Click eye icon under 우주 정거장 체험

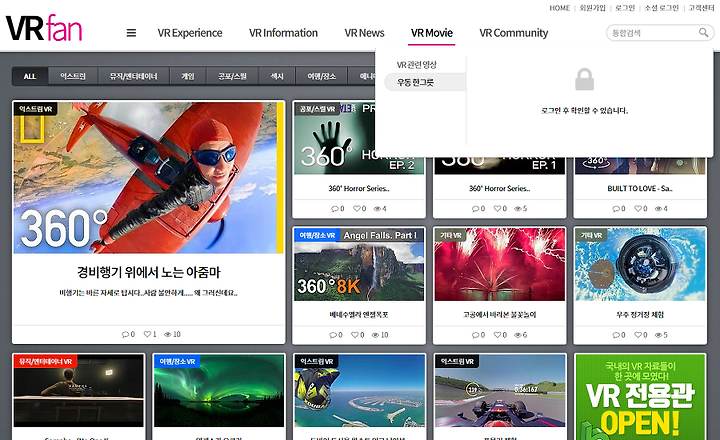[658, 335]
